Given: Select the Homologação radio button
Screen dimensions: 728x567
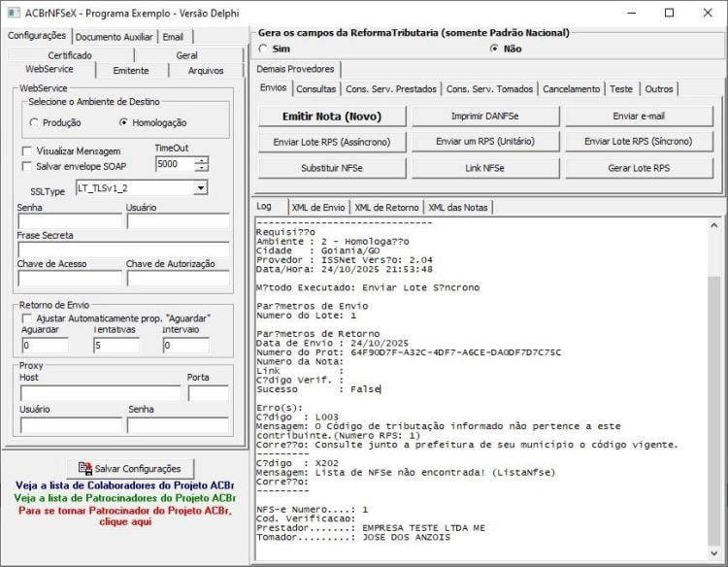Looking at the screenshot, I should coord(123,122).
